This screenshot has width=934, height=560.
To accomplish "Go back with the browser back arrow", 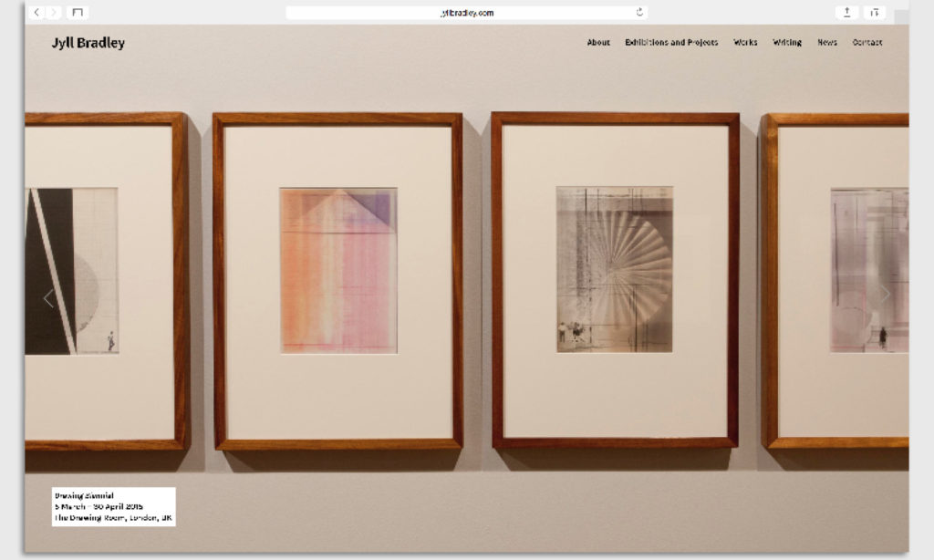I will coord(36,13).
